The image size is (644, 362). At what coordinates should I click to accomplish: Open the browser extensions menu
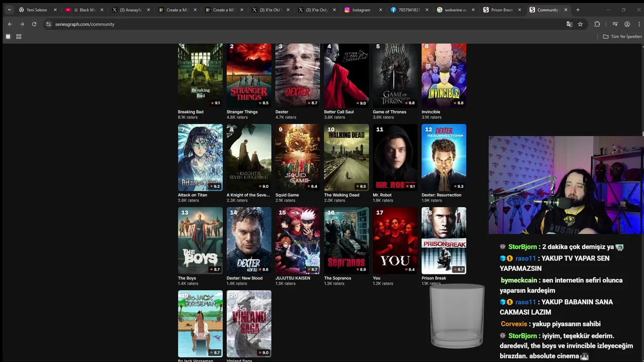click(597, 24)
